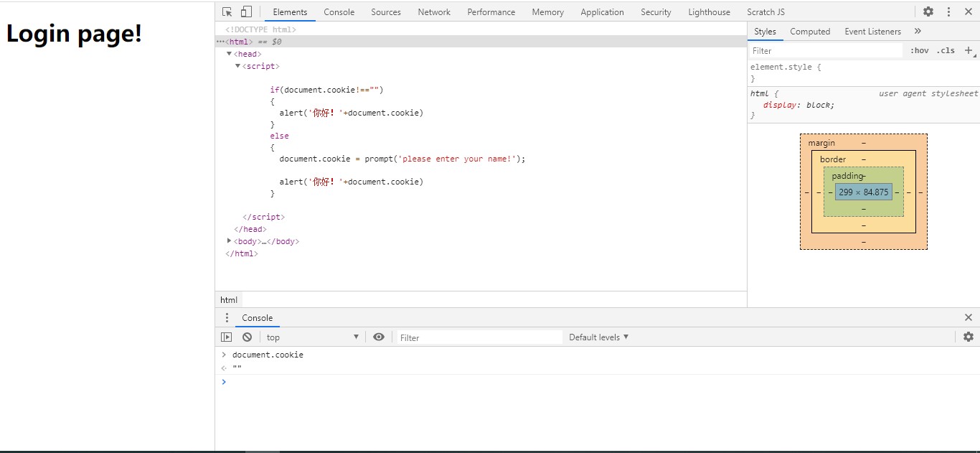Open the Lighthouse tab

point(709,12)
